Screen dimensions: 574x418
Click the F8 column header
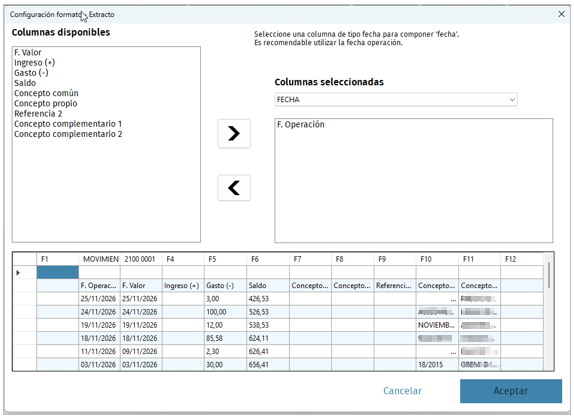pyautogui.click(x=353, y=259)
